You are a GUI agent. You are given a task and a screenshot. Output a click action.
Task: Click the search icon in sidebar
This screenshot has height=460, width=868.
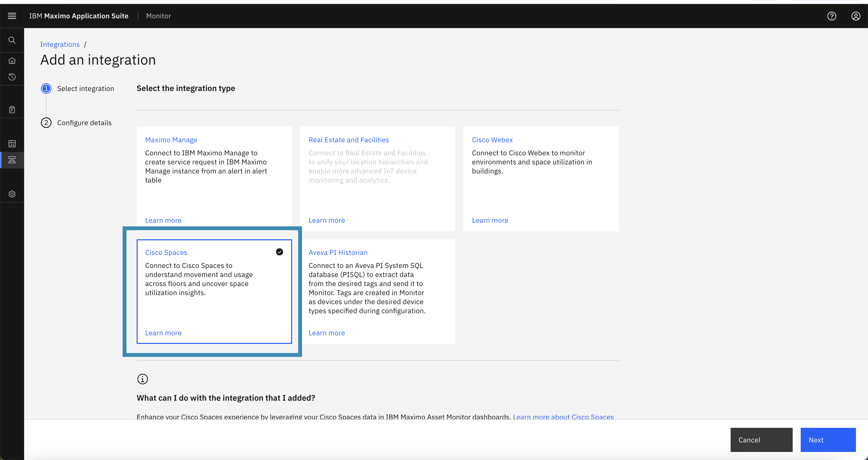pyautogui.click(x=12, y=40)
